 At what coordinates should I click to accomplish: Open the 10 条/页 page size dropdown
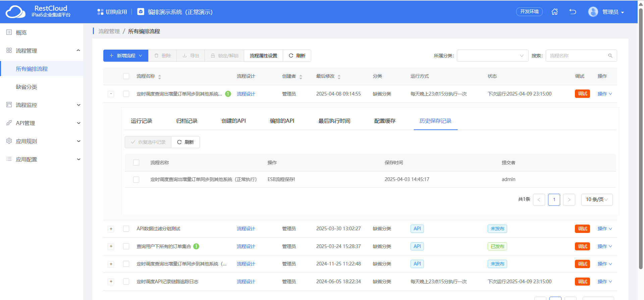tap(597, 200)
